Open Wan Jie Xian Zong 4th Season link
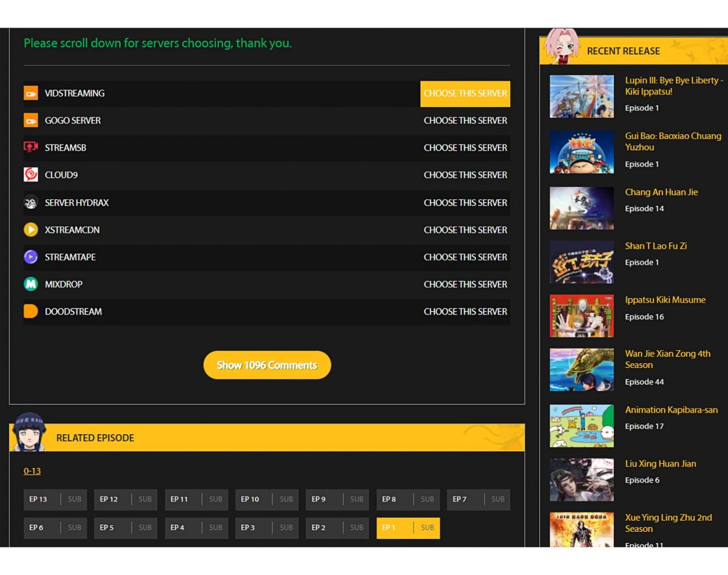This screenshot has width=728, height=575. (x=667, y=359)
